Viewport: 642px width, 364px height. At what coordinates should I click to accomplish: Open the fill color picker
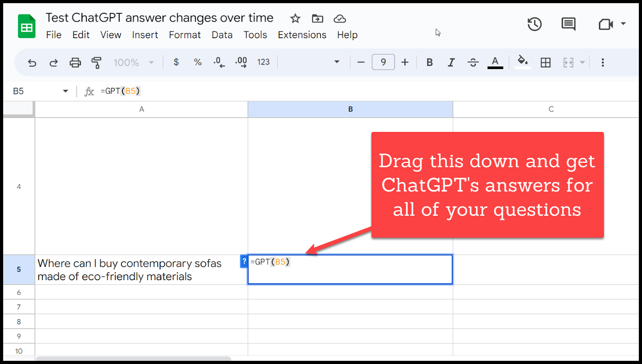pos(522,62)
